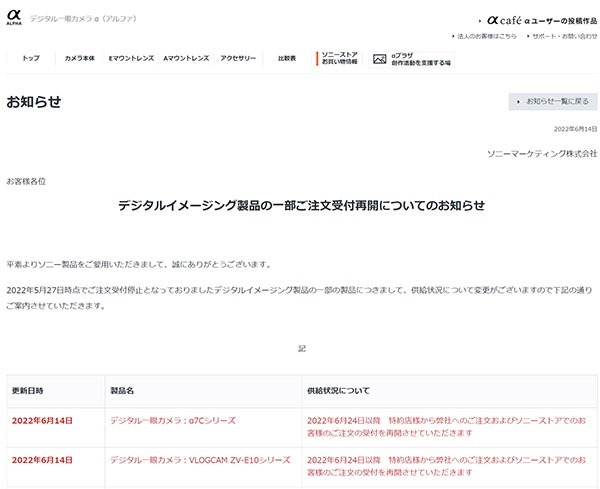Select the アクセサリー menu item
600x489 pixels.
(238, 59)
